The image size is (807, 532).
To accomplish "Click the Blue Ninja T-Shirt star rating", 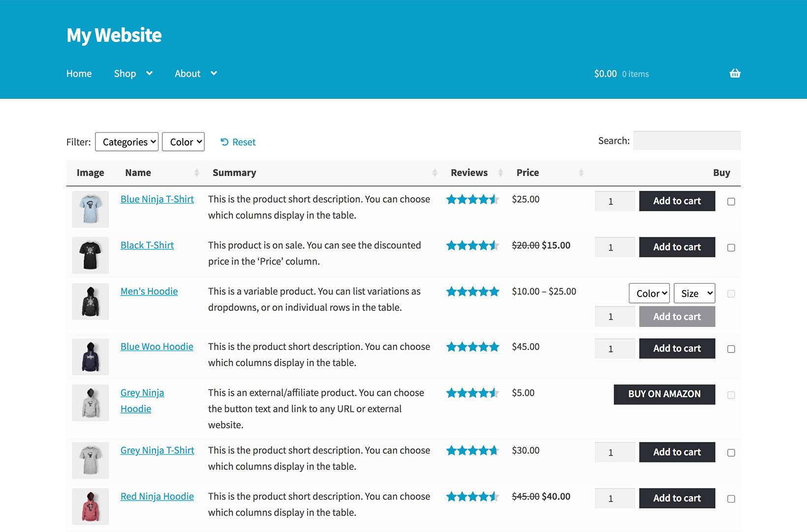I will click(472, 199).
